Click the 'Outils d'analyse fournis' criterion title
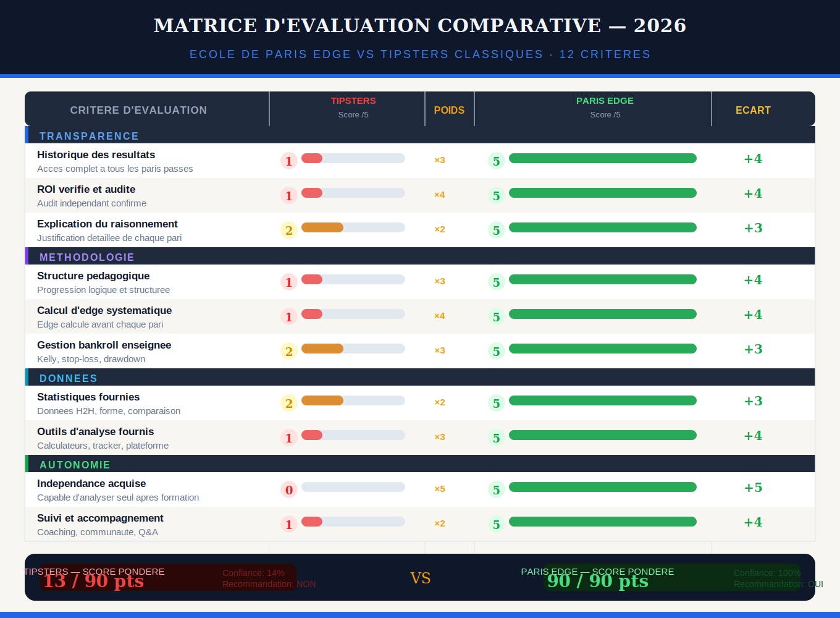The width and height of the screenshot is (840, 618). tap(95, 431)
